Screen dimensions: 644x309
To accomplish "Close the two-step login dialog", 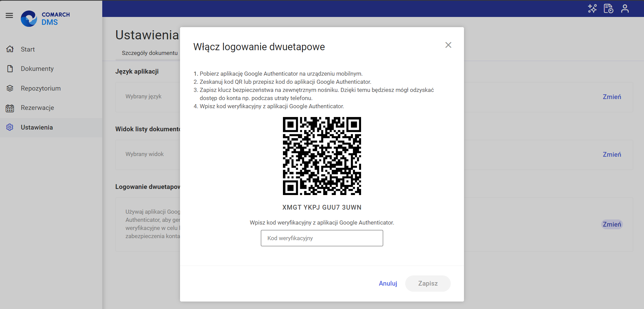I will click(x=448, y=45).
